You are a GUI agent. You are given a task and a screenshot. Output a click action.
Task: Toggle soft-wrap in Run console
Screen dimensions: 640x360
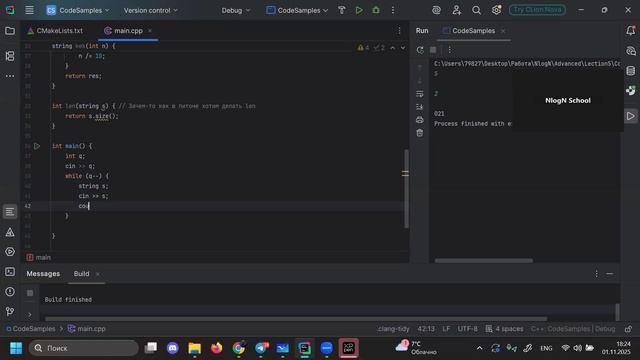click(420, 94)
